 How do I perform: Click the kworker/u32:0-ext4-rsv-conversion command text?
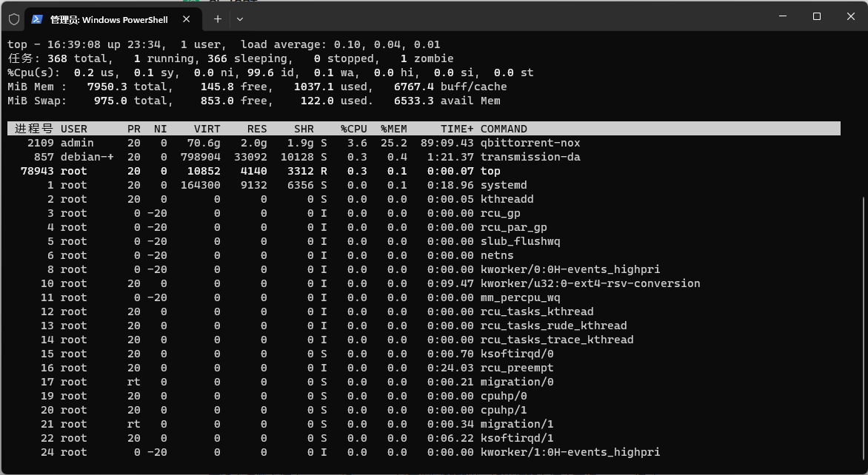[590, 283]
